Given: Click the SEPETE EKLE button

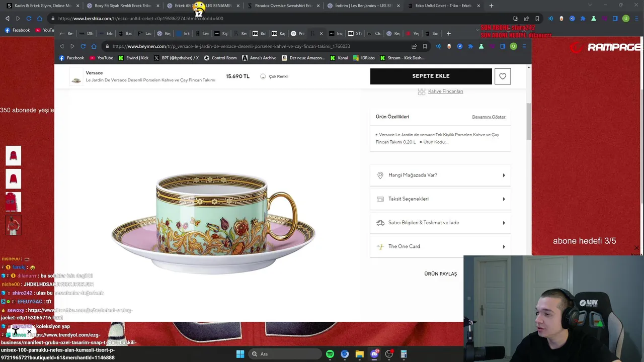Looking at the screenshot, I should 431,76.
